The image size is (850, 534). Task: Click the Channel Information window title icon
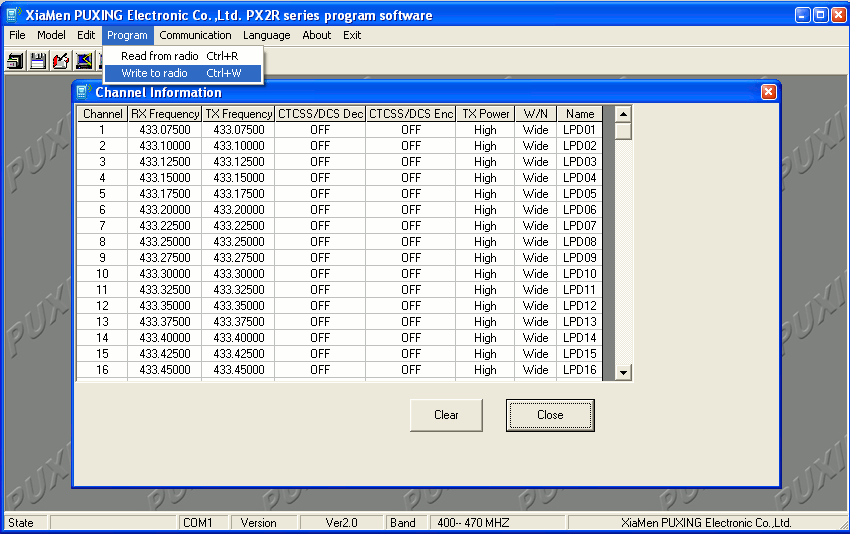coord(83,92)
